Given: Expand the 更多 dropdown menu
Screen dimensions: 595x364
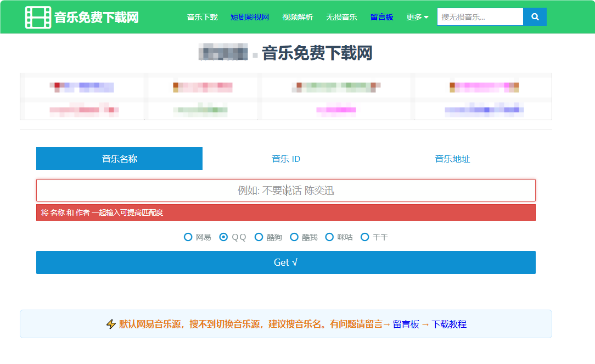Looking at the screenshot, I should 417,17.
